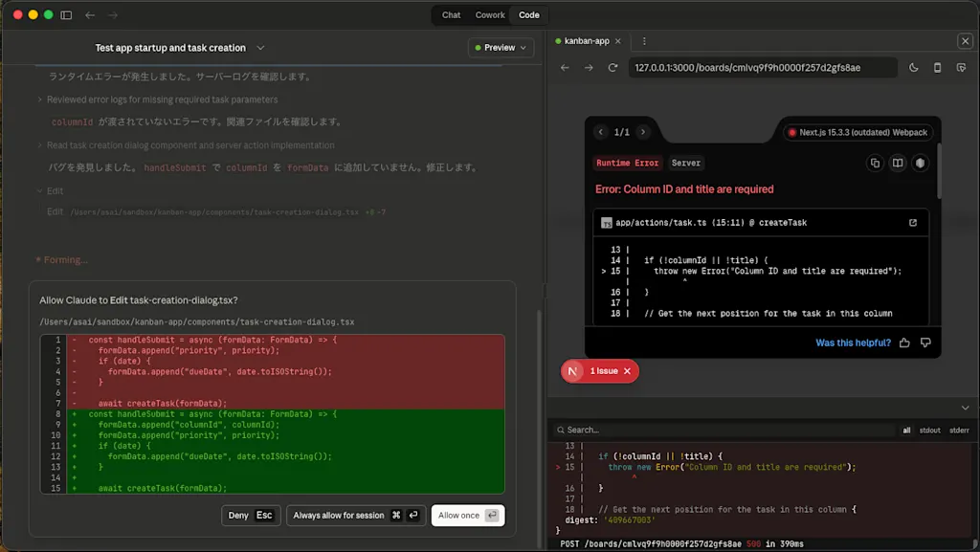Click the green macOS fullscreen button
Screen dimensions: 980x552
pos(48,15)
